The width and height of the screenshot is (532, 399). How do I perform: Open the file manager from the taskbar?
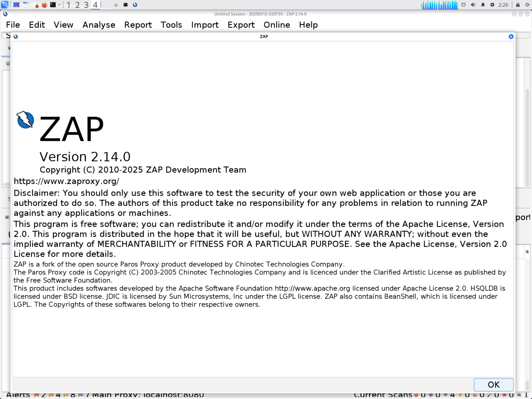[26, 5]
